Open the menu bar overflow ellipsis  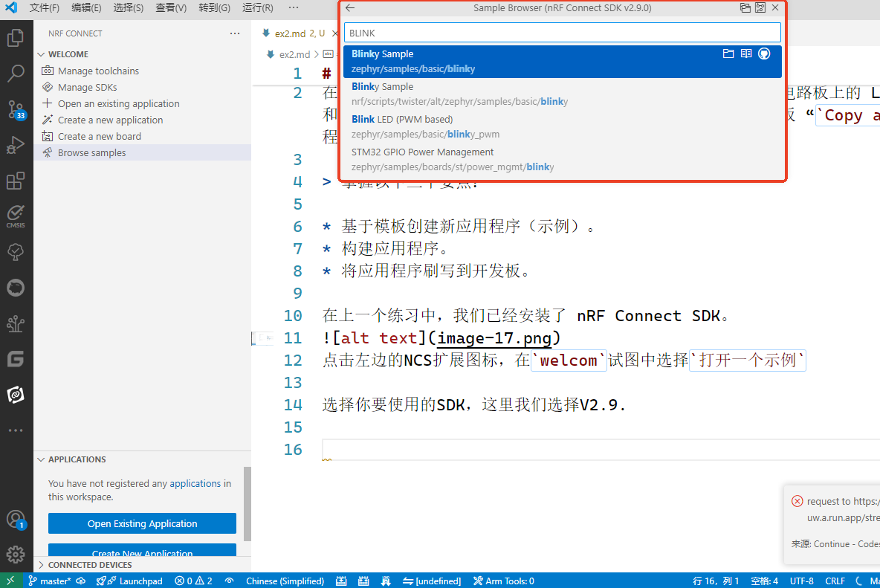click(x=294, y=8)
